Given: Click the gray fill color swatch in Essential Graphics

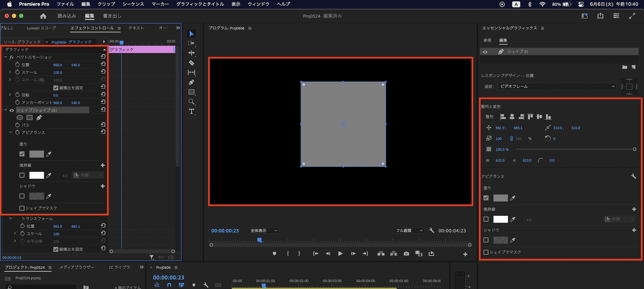Looking at the screenshot, I should pos(500,198).
